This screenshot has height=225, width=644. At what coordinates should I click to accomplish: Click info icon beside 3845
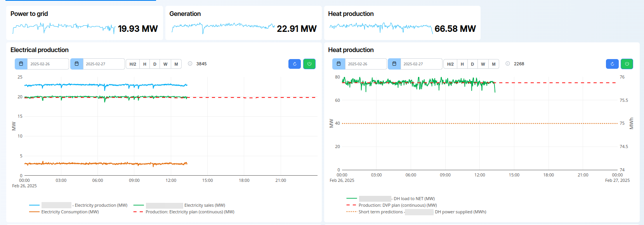(190, 64)
